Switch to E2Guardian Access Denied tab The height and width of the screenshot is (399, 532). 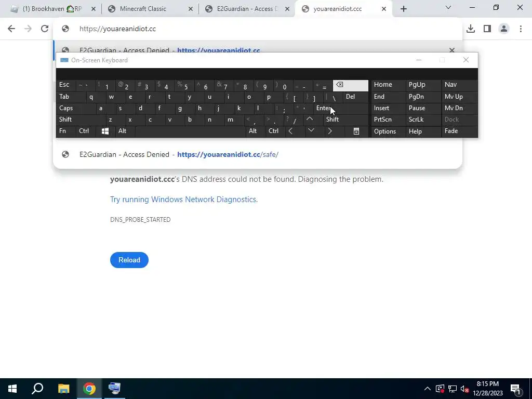[x=247, y=9]
